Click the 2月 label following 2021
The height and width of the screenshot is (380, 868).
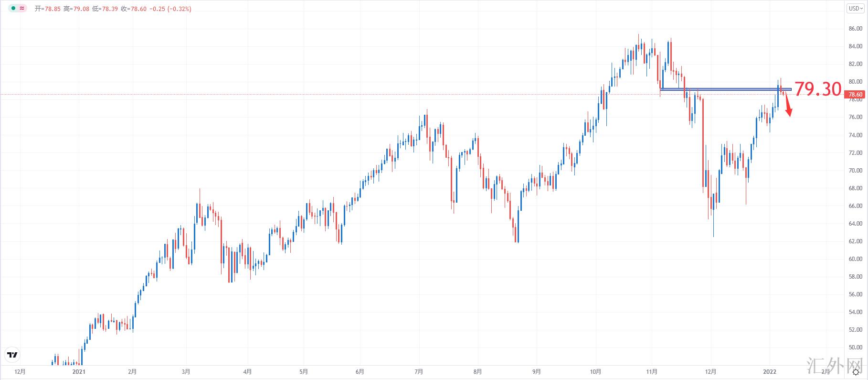click(132, 372)
